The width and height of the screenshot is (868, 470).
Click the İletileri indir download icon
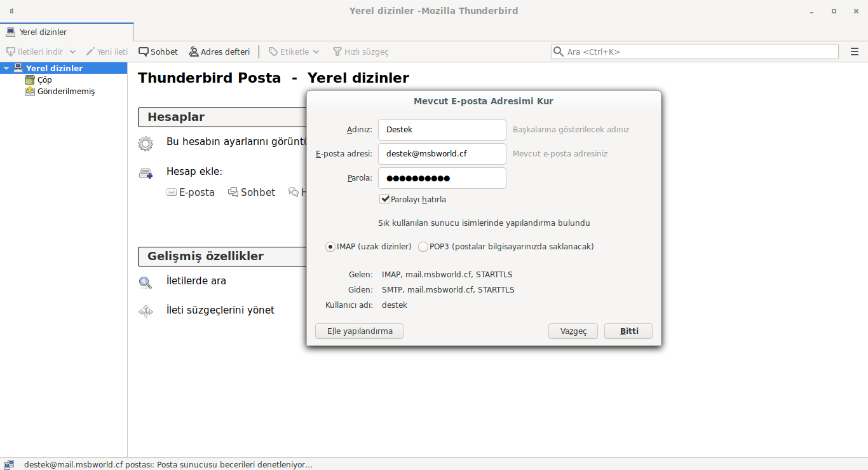tap(10, 52)
